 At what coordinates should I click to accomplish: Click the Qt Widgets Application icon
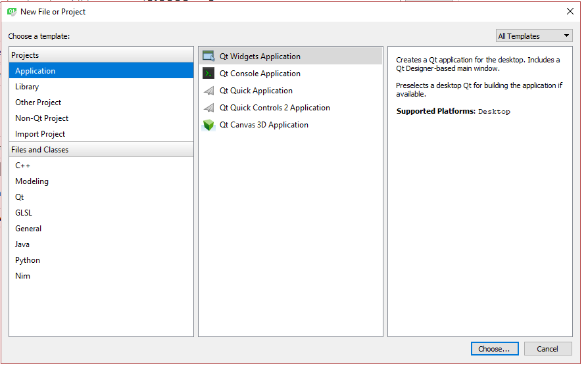[x=208, y=57]
